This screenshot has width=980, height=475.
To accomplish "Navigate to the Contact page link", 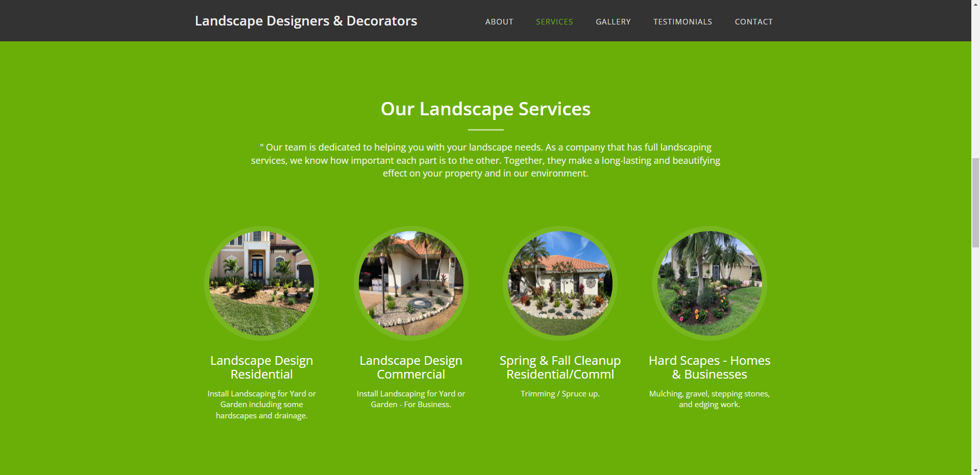I will pyautogui.click(x=753, y=22).
